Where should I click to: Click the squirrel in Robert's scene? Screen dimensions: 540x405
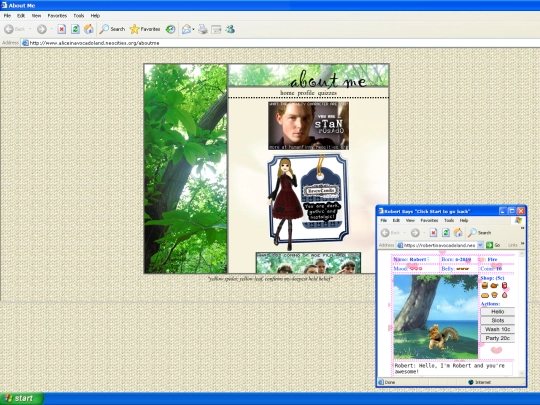coord(442,336)
